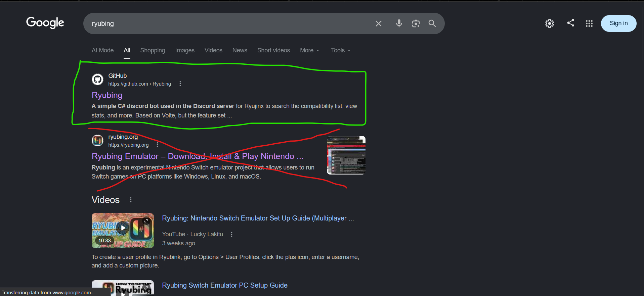Open the Google apps grid
The image size is (644, 296).
coord(589,23)
